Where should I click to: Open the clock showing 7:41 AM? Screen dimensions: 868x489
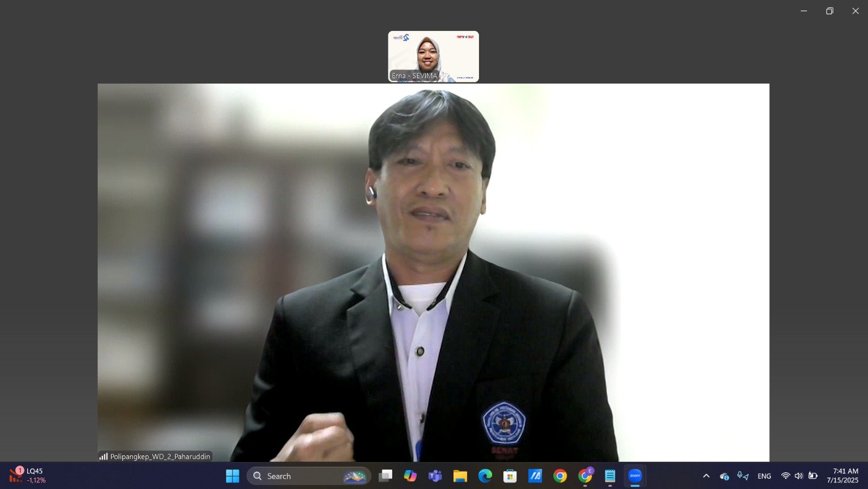(x=842, y=476)
